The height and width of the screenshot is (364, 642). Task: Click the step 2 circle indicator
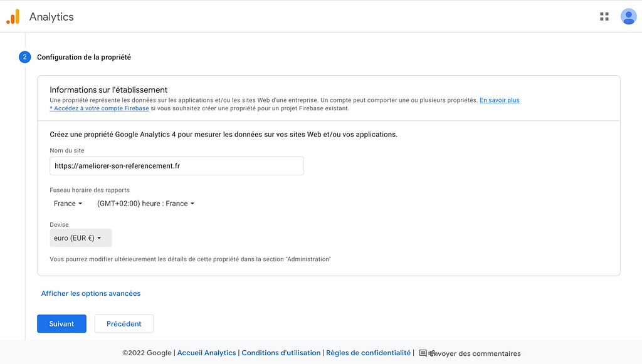click(x=24, y=57)
